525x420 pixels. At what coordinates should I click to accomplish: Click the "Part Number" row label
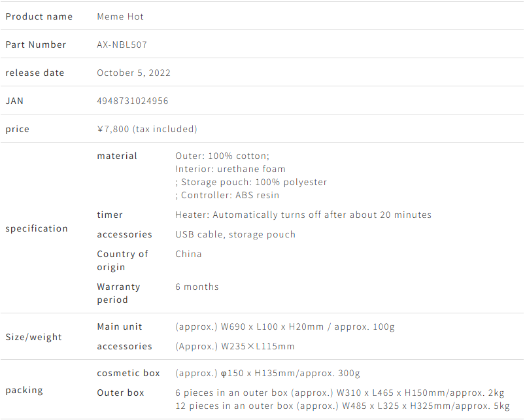click(36, 44)
